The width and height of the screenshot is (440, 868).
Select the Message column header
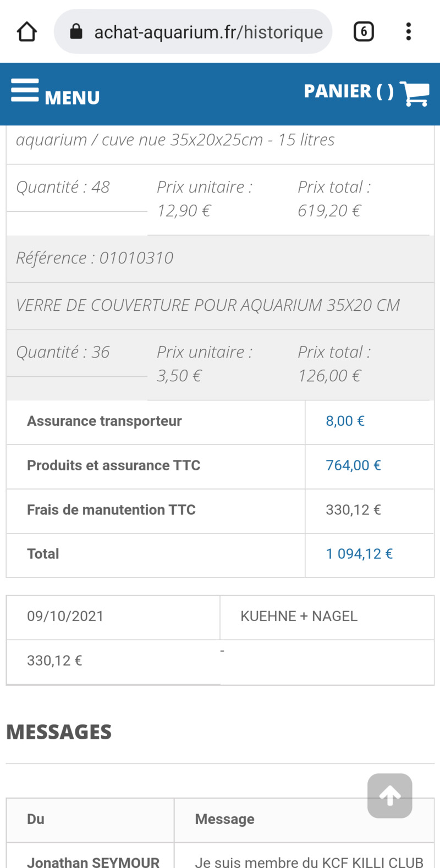(x=224, y=819)
